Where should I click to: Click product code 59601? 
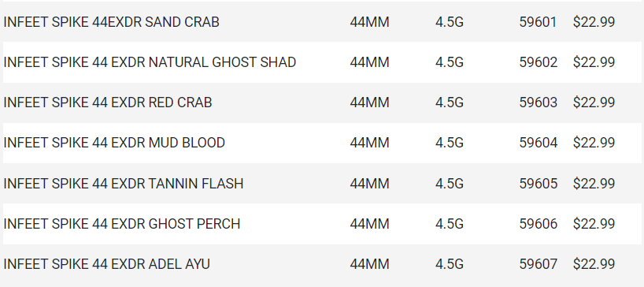point(538,22)
